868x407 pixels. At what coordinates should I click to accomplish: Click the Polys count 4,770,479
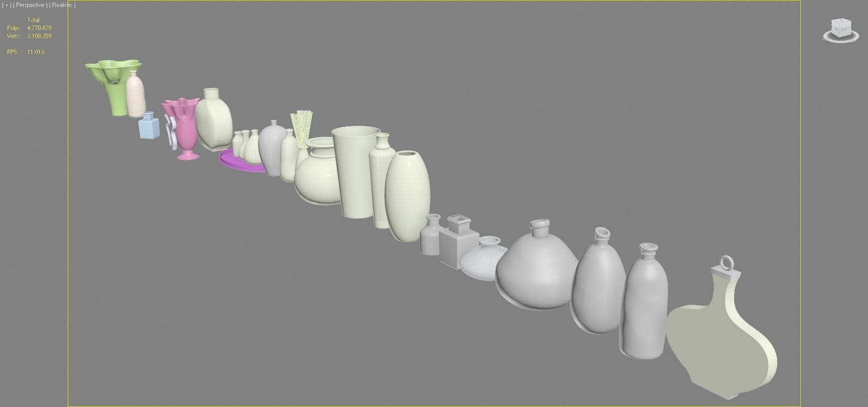point(39,28)
